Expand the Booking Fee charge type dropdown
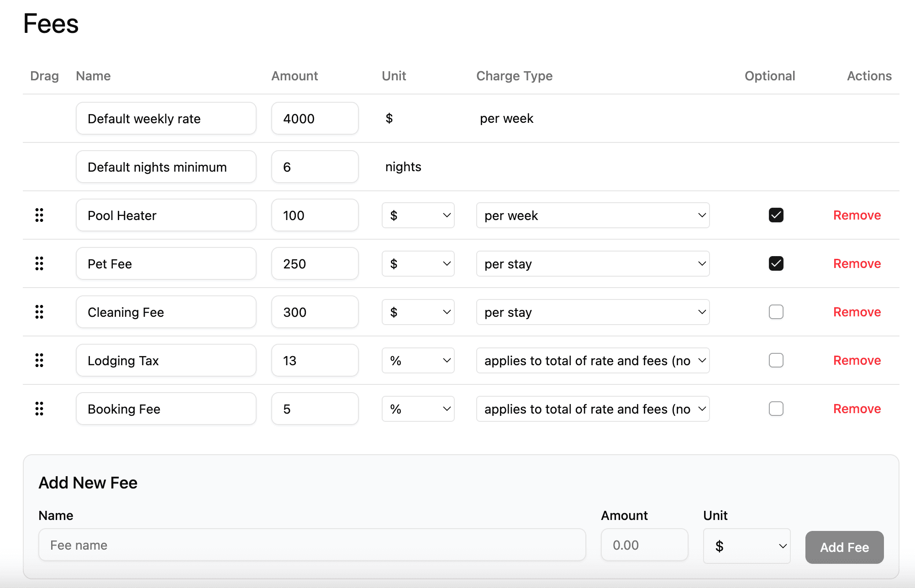Image resolution: width=915 pixels, height=588 pixels. point(592,409)
